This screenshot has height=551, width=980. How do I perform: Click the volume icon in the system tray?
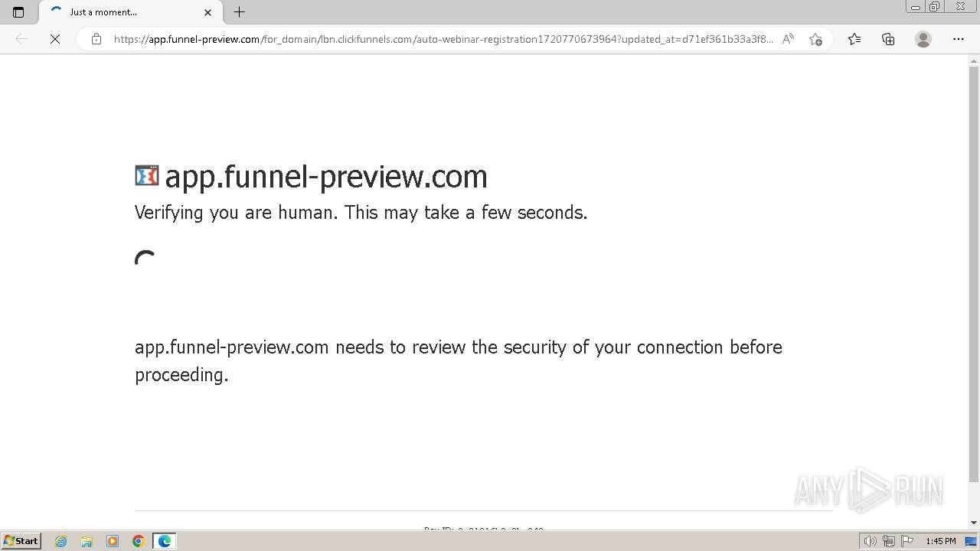point(871,541)
